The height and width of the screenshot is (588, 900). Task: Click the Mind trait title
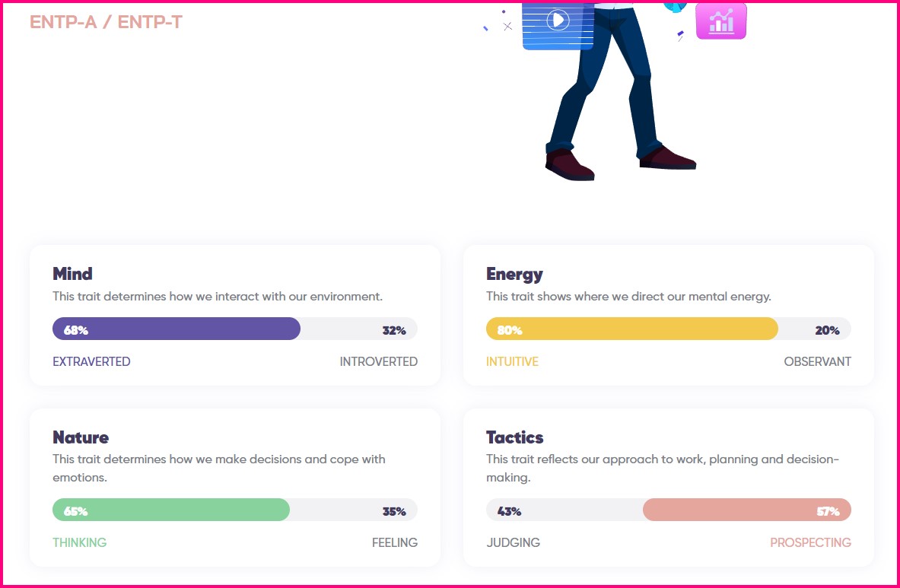(72, 274)
